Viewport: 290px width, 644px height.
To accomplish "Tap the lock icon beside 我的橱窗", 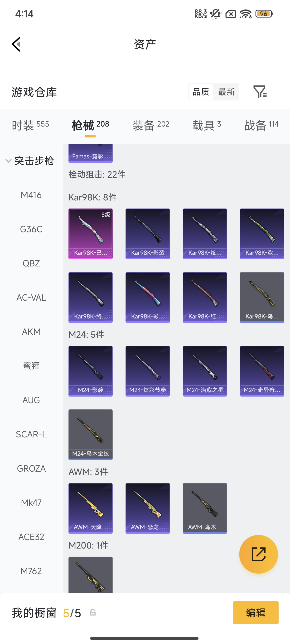I will point(92,612).
